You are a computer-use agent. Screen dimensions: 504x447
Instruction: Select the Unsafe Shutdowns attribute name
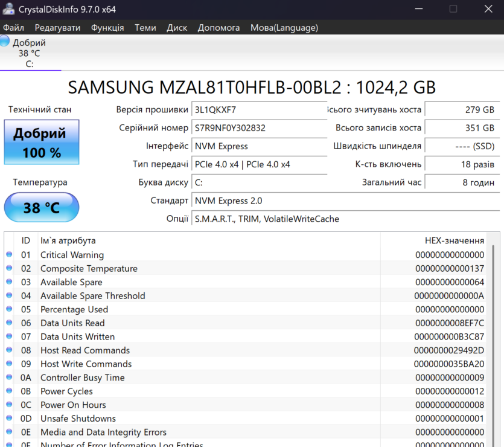(x=78, y=419)
